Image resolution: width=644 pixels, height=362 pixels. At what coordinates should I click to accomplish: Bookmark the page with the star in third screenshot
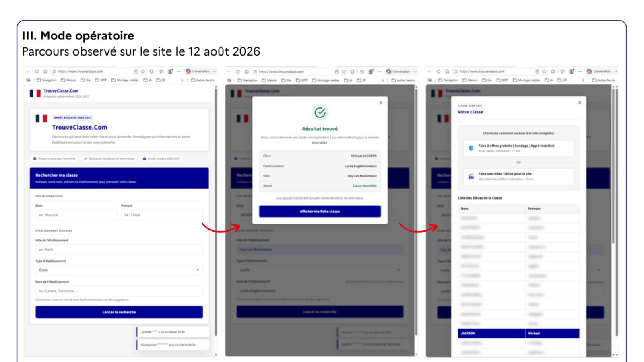tap(544, 72)
